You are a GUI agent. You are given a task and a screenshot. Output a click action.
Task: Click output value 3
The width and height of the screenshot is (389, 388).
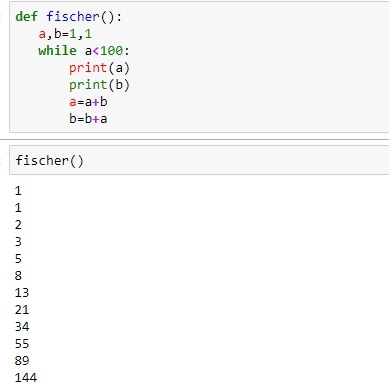pos(18,242)
